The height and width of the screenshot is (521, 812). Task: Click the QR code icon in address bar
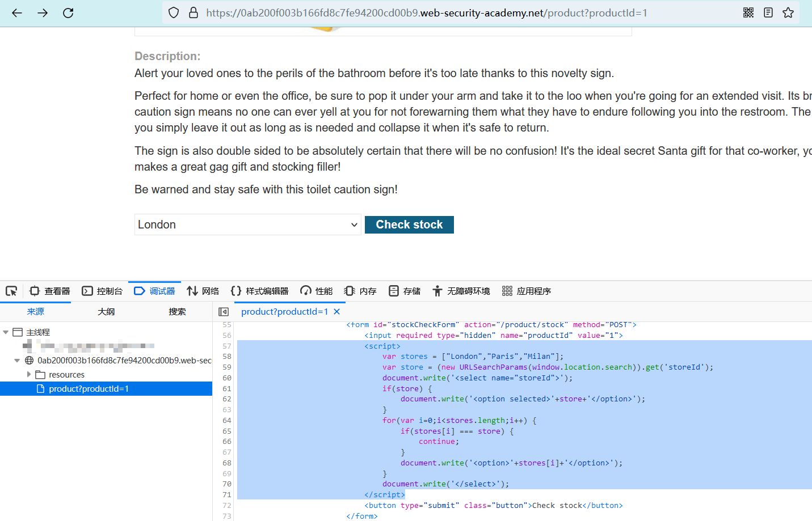pyautogui.click(x=748, y=12)
